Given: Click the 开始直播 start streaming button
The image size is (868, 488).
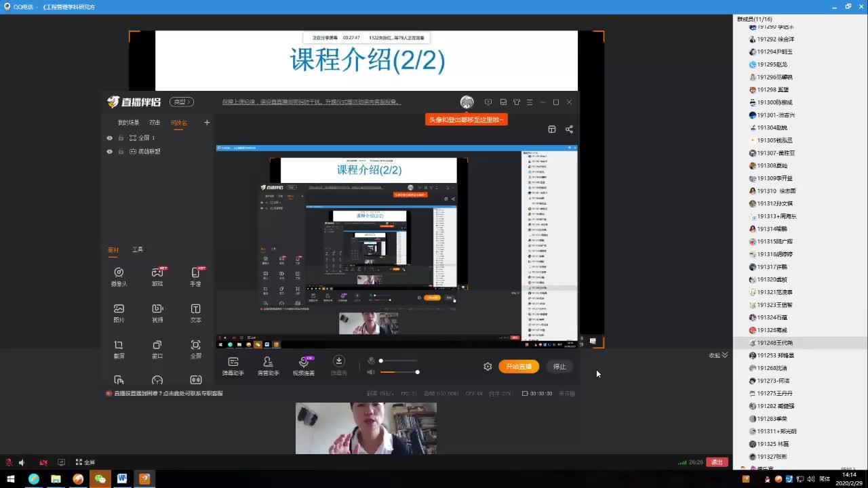Looking at the screenshot, I should 519,366.
